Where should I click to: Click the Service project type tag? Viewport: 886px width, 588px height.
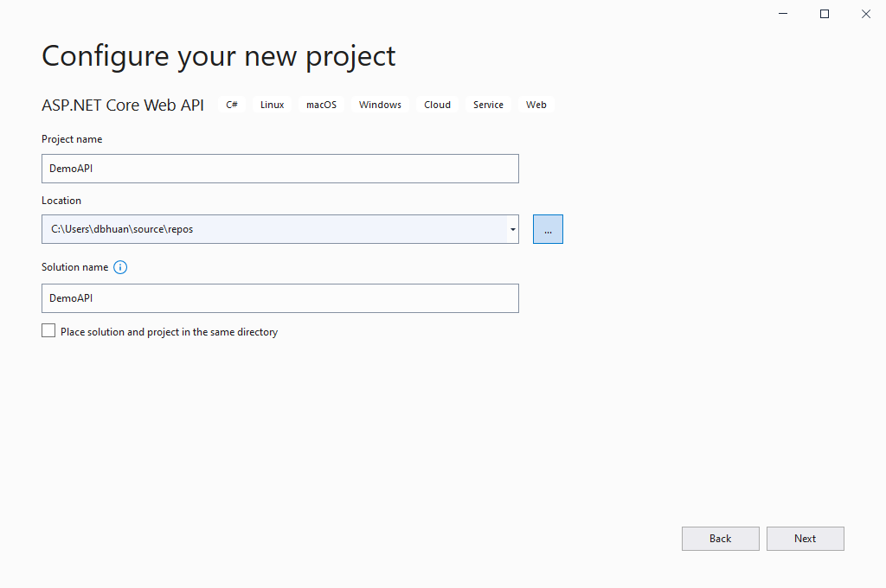[x=488, y=105]
